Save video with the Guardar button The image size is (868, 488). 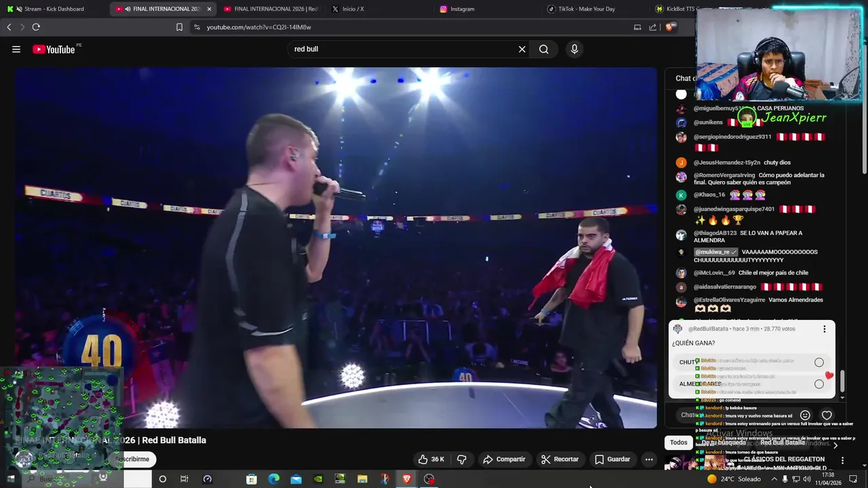612,459
